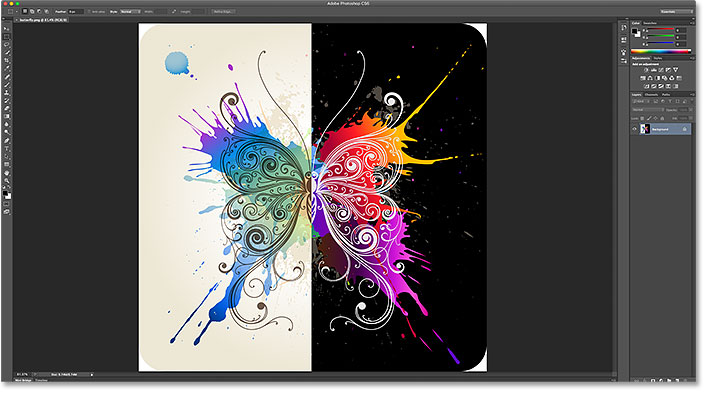Select the Zoom tool

[x=6, y=181]
